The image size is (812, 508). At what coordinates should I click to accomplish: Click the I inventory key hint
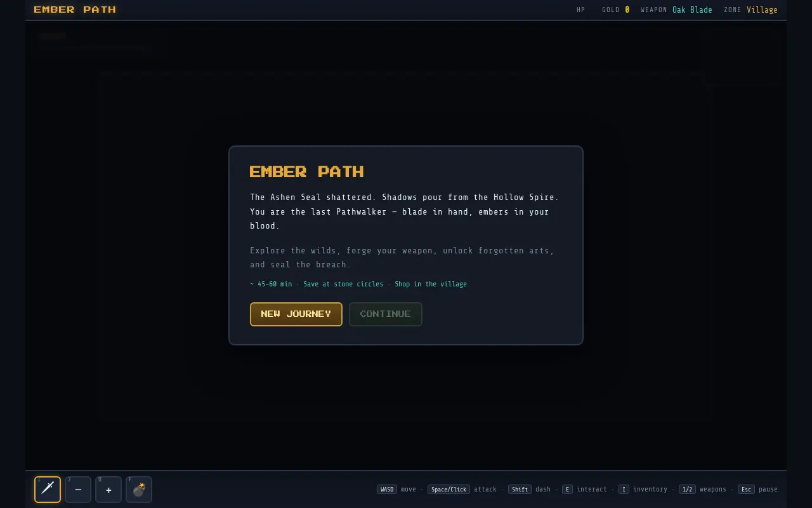point(624,490)
